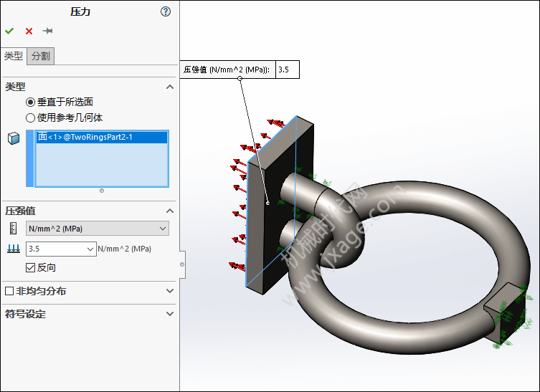
Task: Click the selection box resize handle dot
Action: (102, 191)
